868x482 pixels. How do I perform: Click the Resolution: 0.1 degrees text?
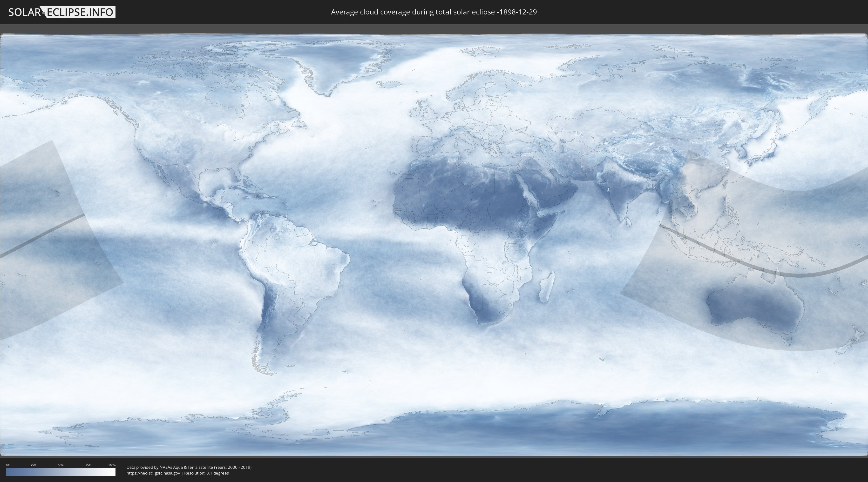coord(206,473)
